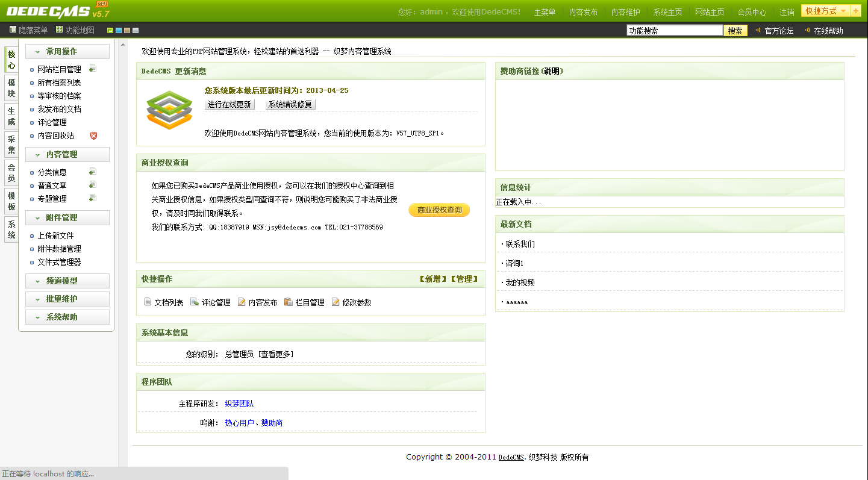868x480 pixels.
Task: Click the 进行在线更新 button
Action: 229,104
